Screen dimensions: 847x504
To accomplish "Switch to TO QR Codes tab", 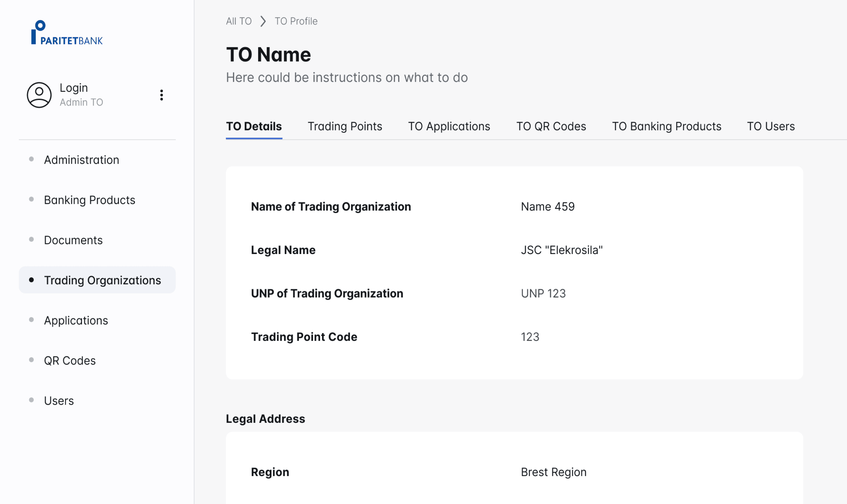I will point(551,126).
